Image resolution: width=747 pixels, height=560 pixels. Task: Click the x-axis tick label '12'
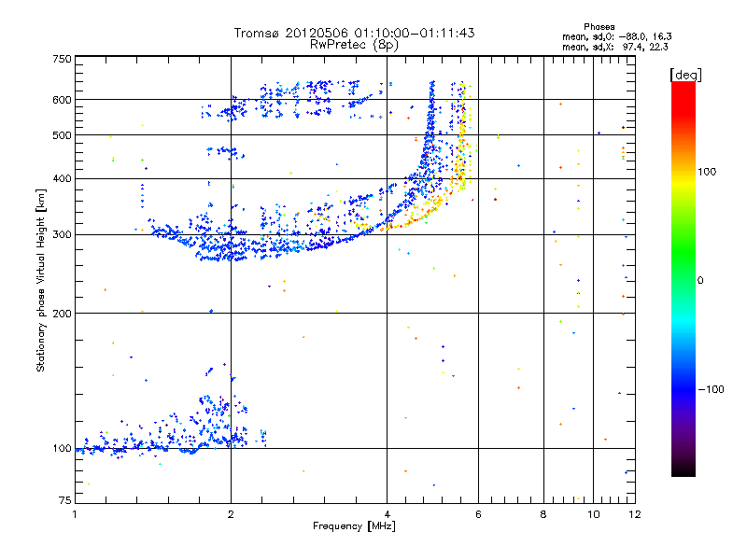635,514
